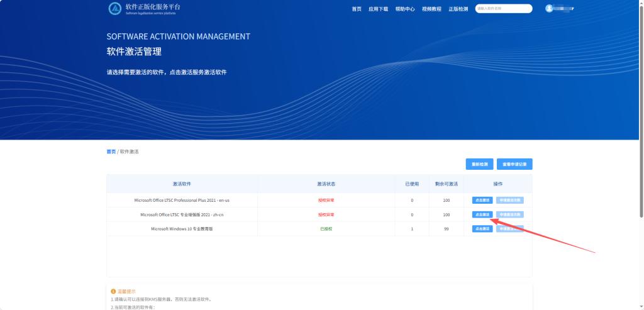Click the 重新检测 button

click(479, 164)
